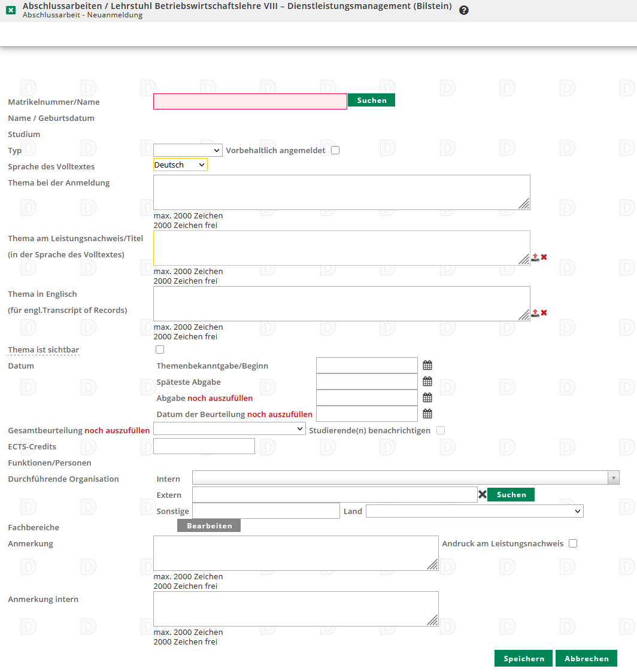This screenshot has width=637, height=672.
Task: Toggle the Thema ist sichtbar checkbox
Action: coord(159,349)
